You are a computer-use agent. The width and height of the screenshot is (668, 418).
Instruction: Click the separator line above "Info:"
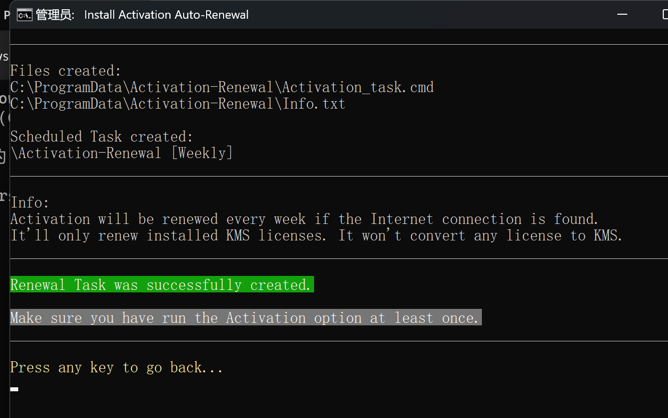pos(338,177)
